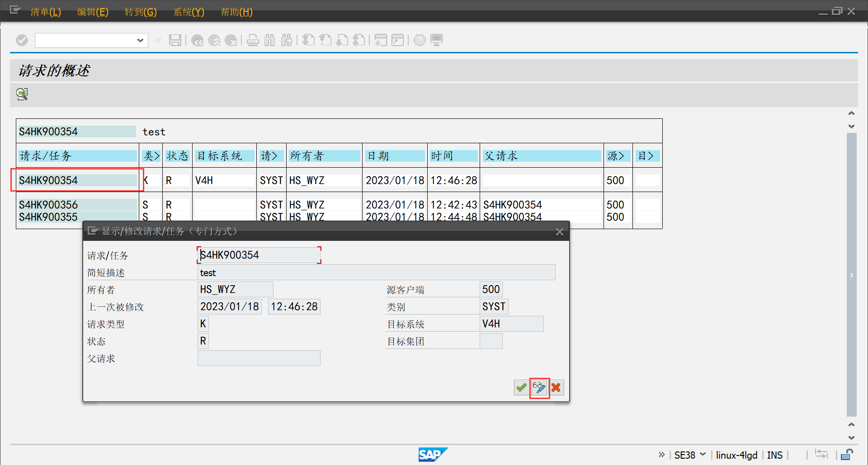Image resolution: width=868 pixels, height=465 pixels.
Task: Click the empty 父请求 field in the dialog
Action: 259,358
